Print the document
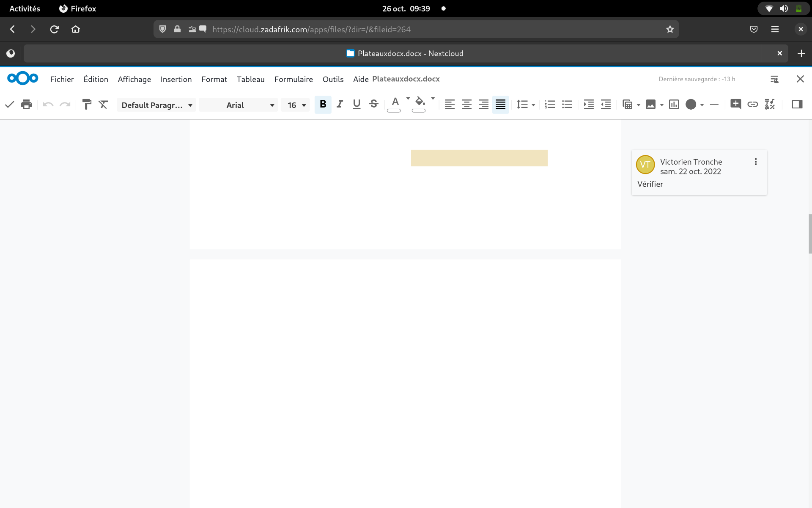812x508 pixels. [26, 105]
